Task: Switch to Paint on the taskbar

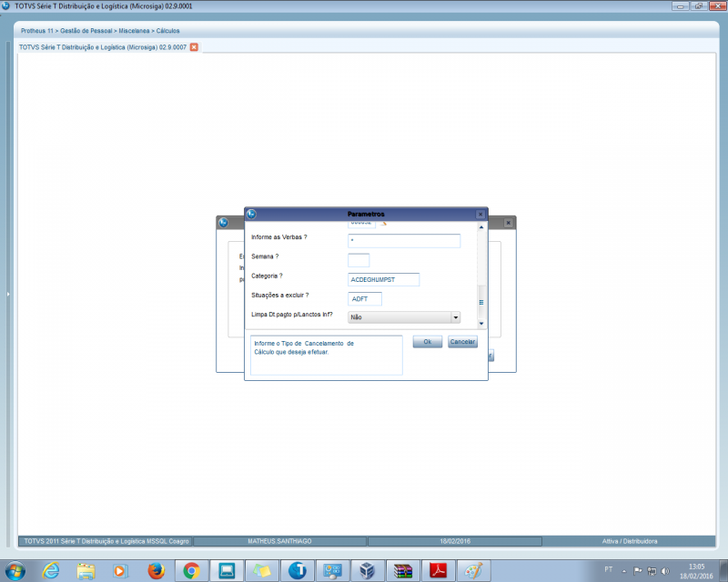Action: pos(473,571)
